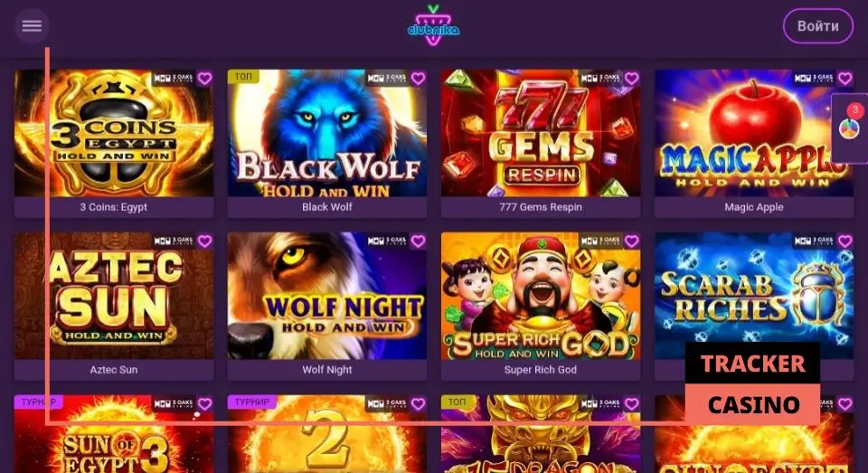This screenshot has width=868, height=473.
Task: Open the hamburger menu
Action: click(32, 25)
